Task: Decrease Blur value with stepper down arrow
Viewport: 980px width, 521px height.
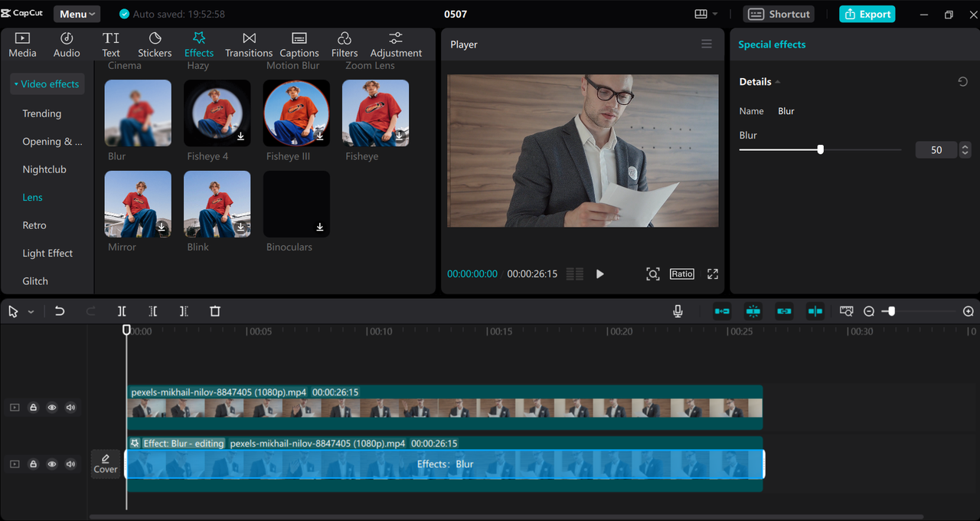Action: pos(965,154)
